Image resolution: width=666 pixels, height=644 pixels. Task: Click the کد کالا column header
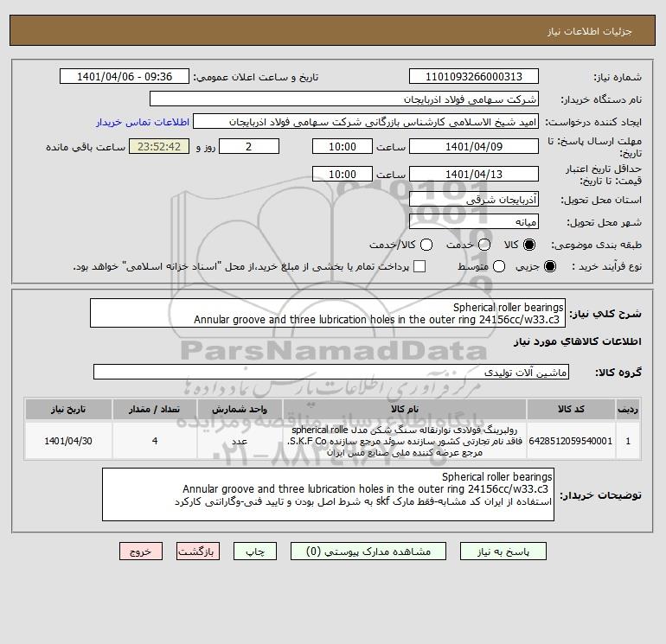point(571,409)
